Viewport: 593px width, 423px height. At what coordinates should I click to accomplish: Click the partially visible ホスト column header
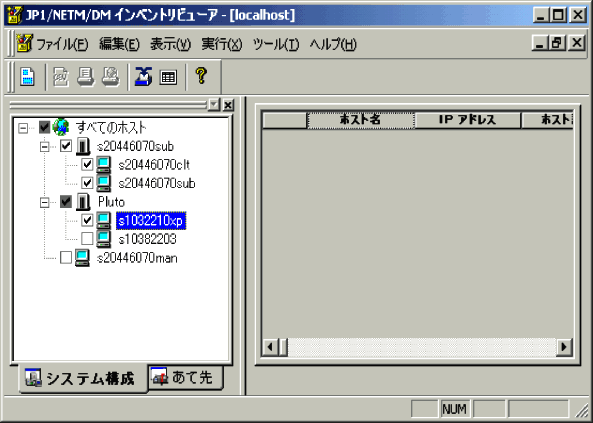pyautogui.click(x=547, y=120)
